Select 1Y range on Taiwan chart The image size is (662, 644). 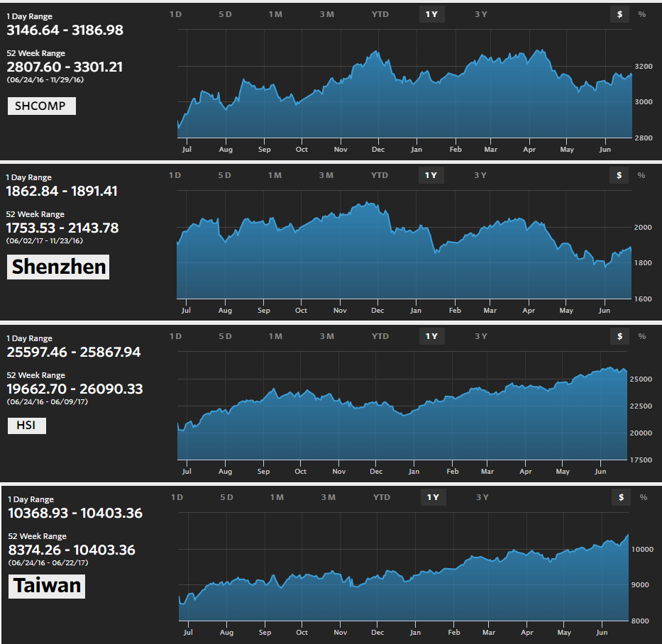pos(433,497)
